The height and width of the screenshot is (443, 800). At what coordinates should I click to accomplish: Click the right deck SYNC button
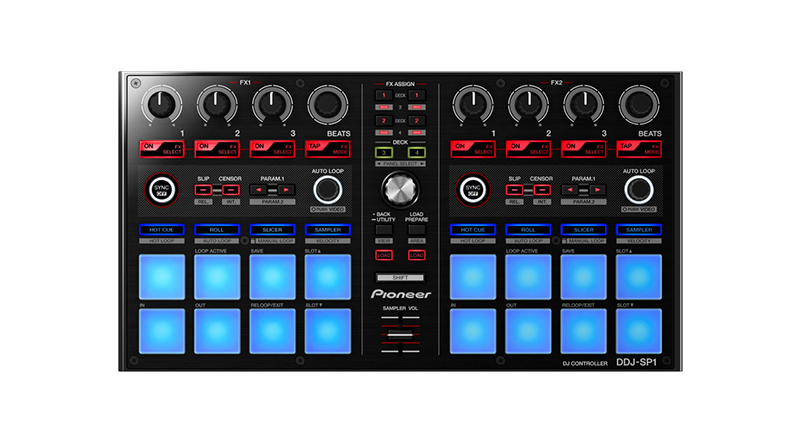click(x=473, y=190)
